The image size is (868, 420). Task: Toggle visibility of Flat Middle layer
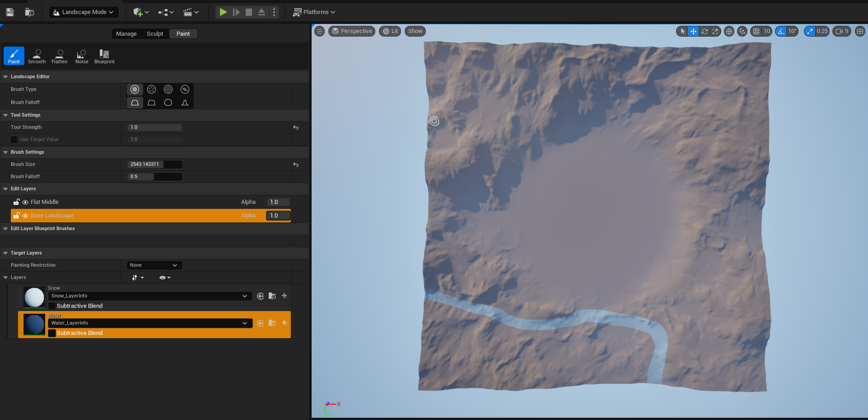(25, 202)
